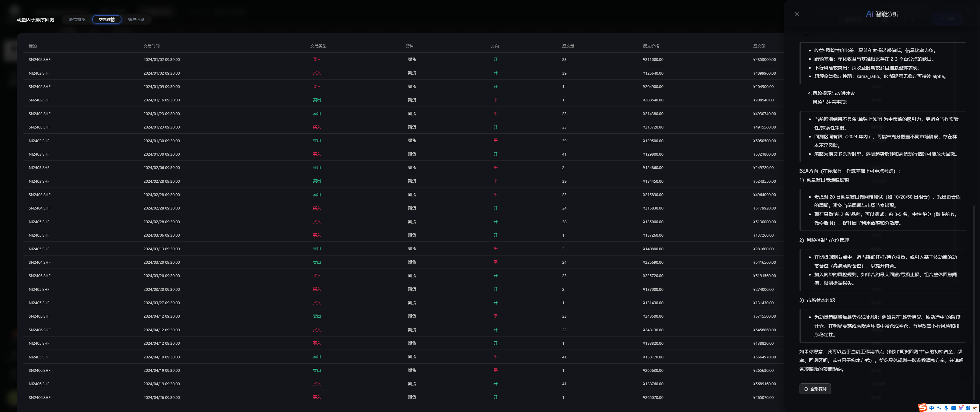This screenshot has height=412, width=980.
Task: Click amount ¥5664970.00 cell
Action: coord(764,357)
